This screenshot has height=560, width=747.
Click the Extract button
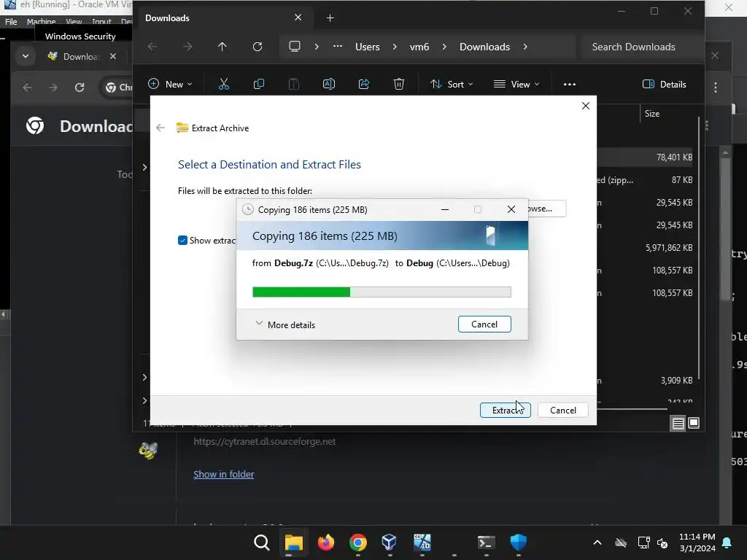505,410
